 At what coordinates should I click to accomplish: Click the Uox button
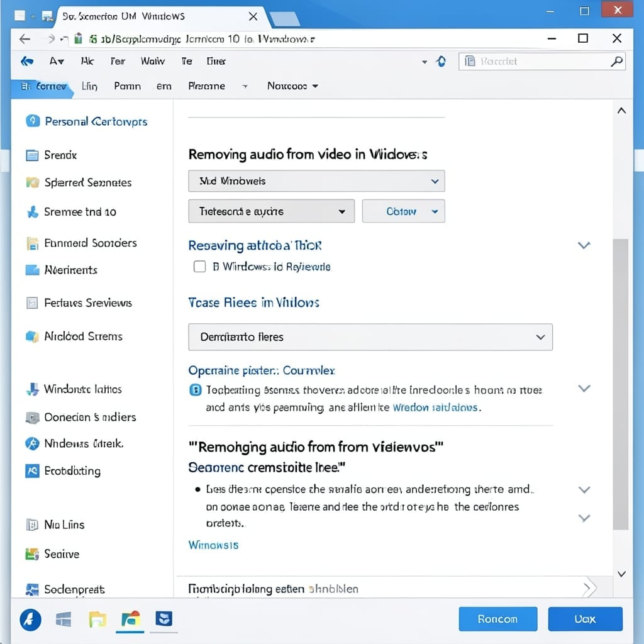pos(586,619)
